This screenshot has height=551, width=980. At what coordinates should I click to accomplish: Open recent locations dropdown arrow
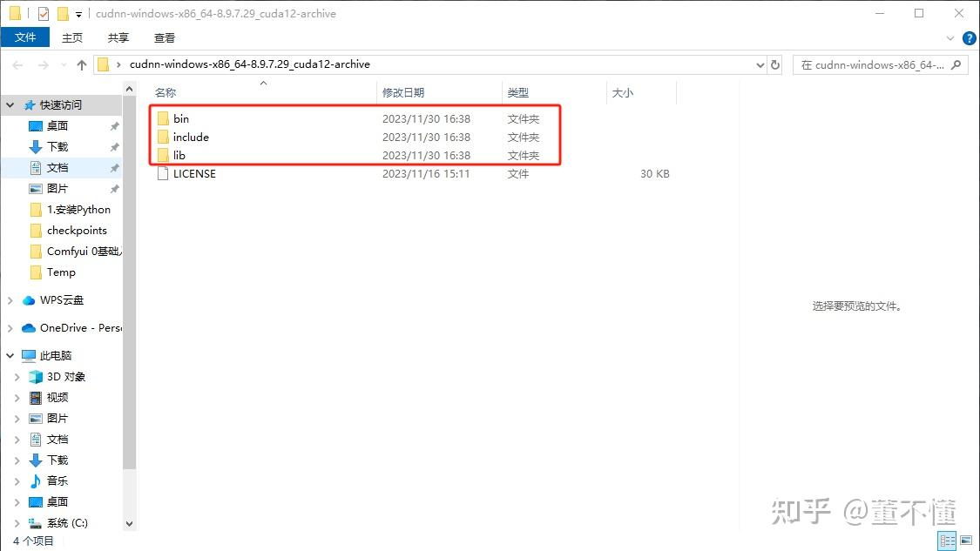coord(63,65)
